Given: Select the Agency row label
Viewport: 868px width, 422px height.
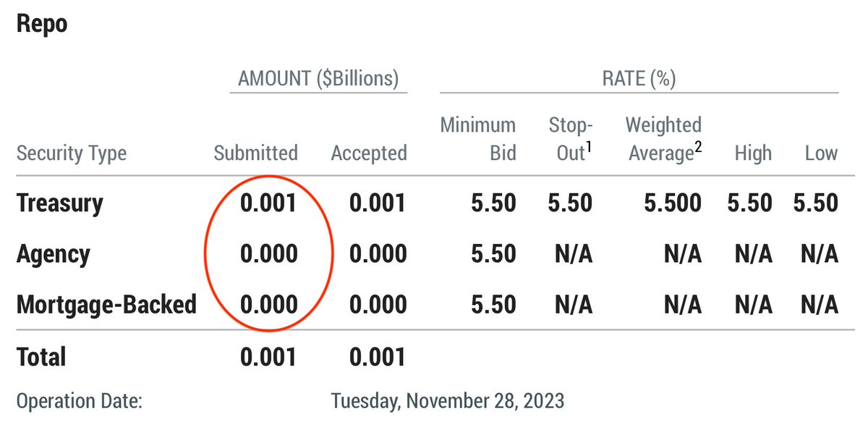Looking at the screenshot, I should tap(53, 254).
